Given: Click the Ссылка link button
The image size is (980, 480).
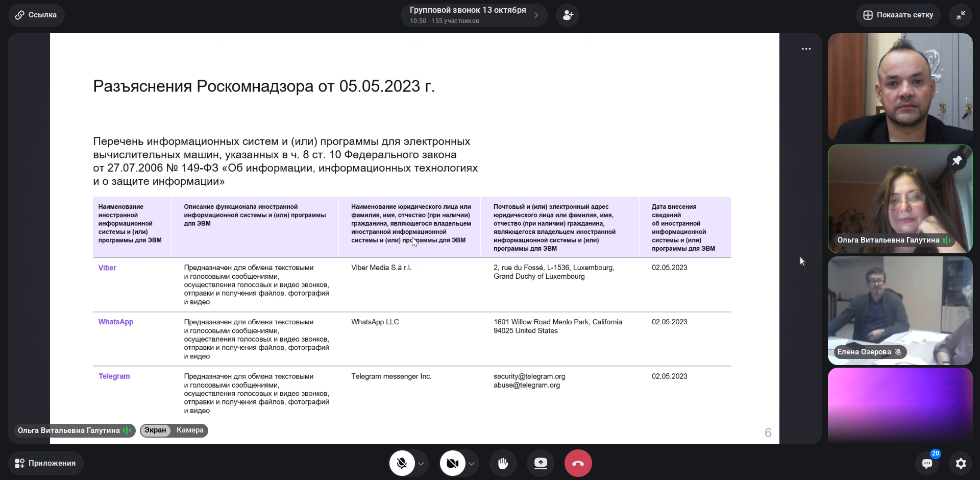Looking at the screenshot, I should 36,15.
